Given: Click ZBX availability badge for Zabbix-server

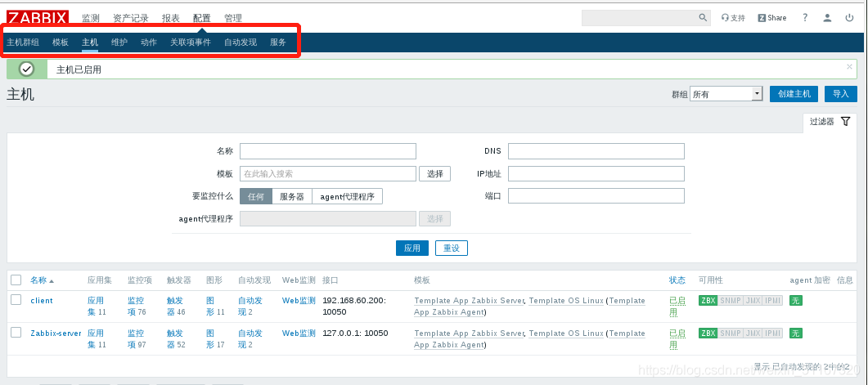Looking at the screenshot, I should tap(708, 333).
